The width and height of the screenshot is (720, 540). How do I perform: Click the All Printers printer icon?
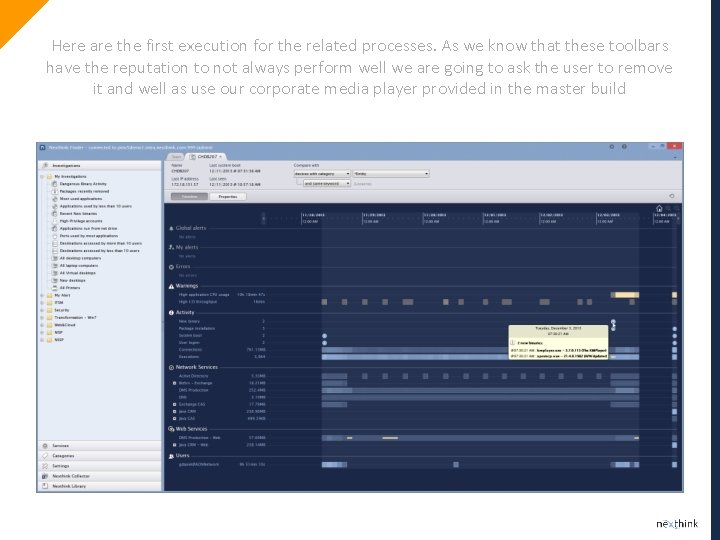pos(55,287)
